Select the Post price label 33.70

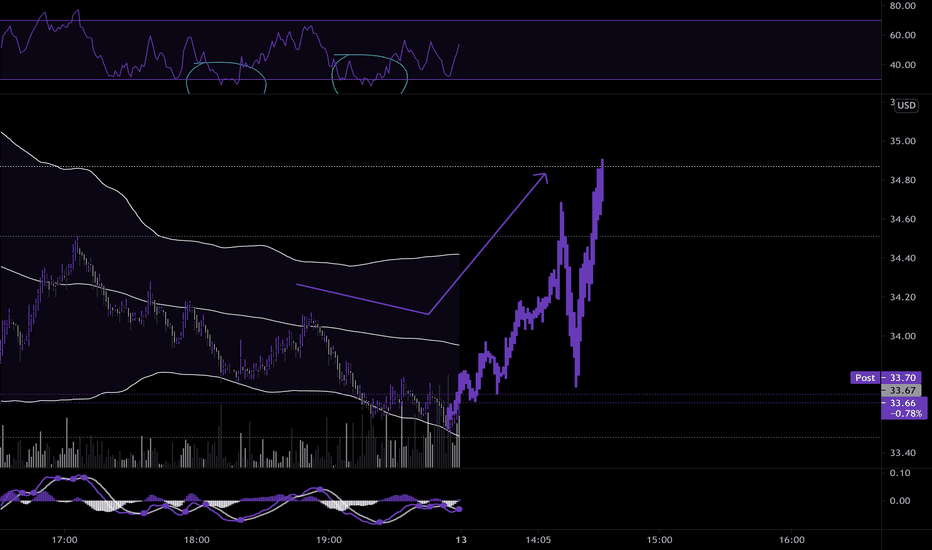[x=886, y=378]
